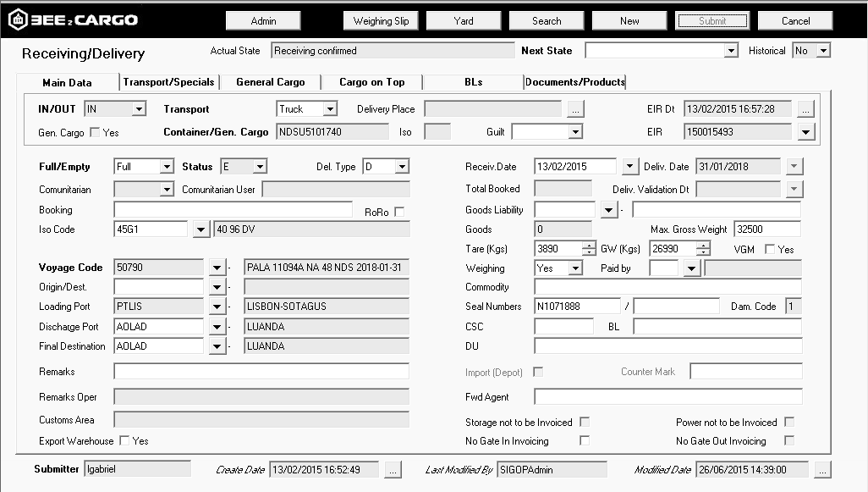Click the GW (Kgs) spinner arrows
This screenshot has width=868, height=492.
704,249
